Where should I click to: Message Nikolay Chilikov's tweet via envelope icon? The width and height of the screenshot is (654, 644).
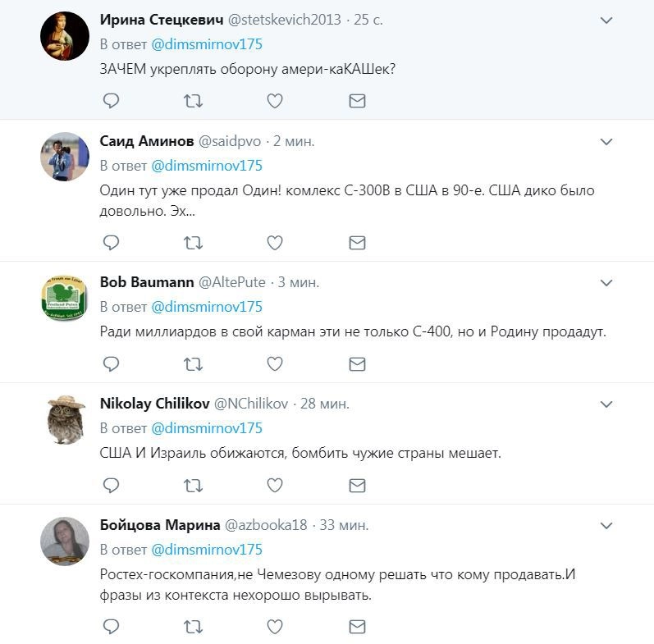tap(357, 485)
